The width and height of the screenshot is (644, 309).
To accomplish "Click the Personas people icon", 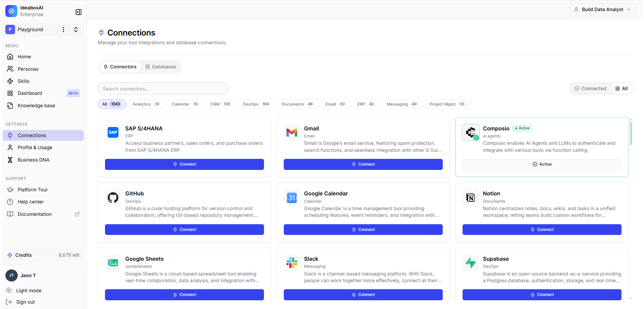I will [10, 69].
